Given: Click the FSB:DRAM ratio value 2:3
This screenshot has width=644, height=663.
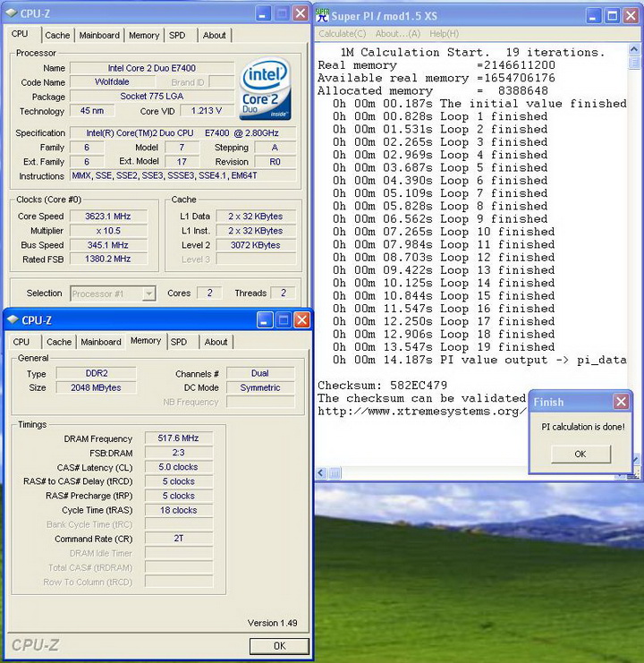Looking at the screenshot, I should point(178,453).
